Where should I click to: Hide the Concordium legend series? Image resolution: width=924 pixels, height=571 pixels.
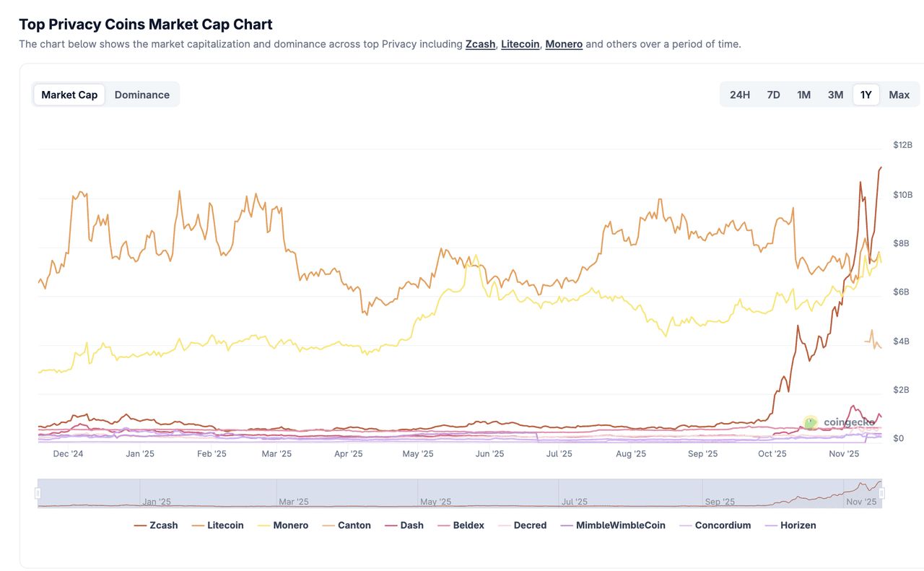[x=715, y=526]
